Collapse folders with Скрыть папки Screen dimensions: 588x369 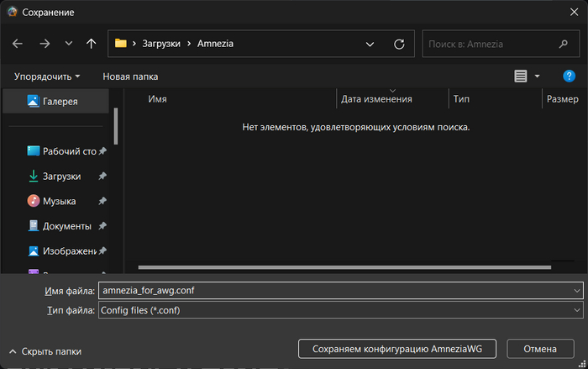point(46,351)
